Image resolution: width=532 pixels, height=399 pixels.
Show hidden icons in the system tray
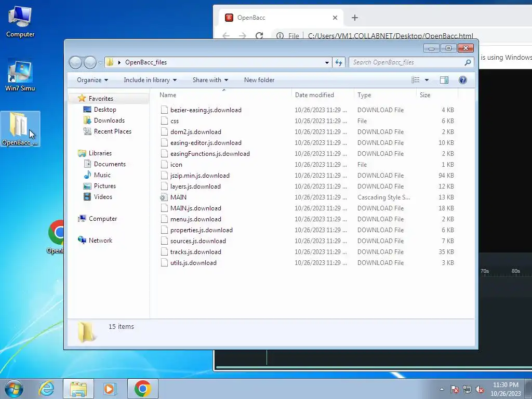[x=442, y=389]
